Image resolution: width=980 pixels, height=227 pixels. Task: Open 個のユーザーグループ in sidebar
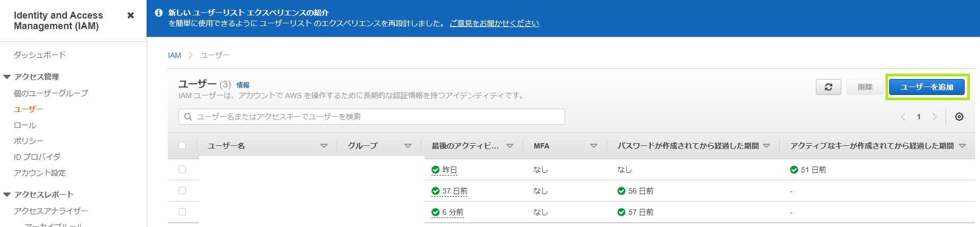point(51,93)
